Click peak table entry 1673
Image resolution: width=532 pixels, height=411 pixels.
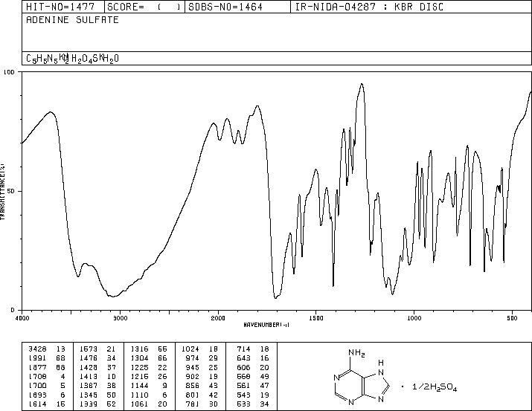click(x=89, y=349)
